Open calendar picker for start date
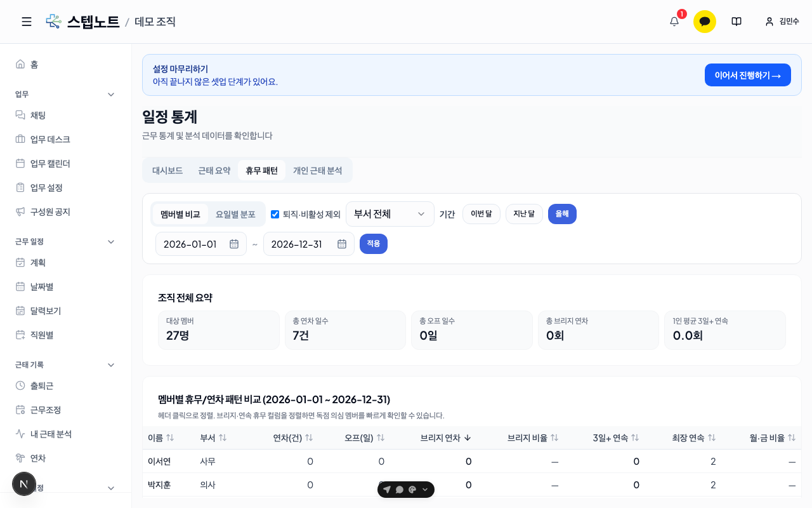 tap(234, 244)
